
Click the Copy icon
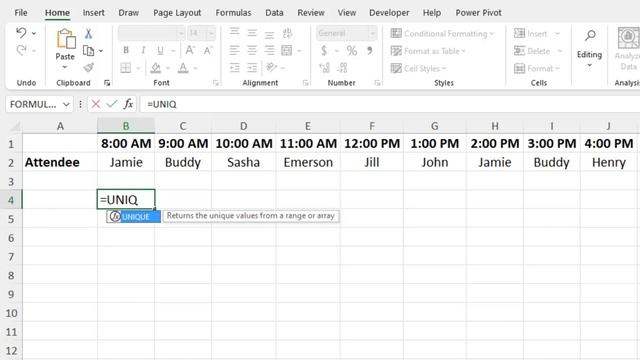pos(89,51)
